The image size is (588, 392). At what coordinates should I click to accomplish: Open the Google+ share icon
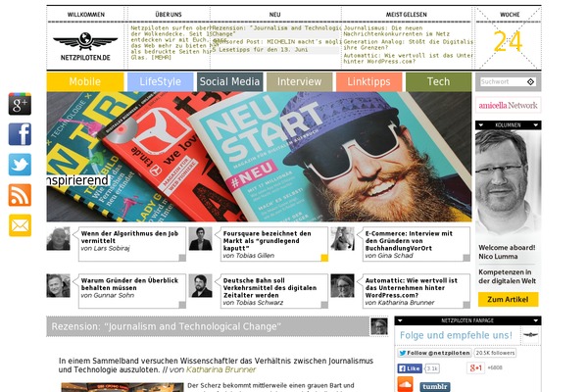[20, 104]
